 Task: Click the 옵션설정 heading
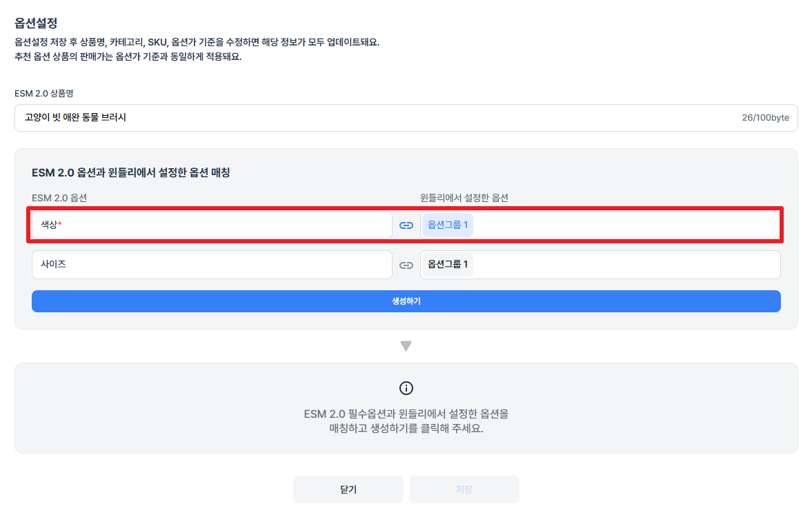tap(36, 23)
